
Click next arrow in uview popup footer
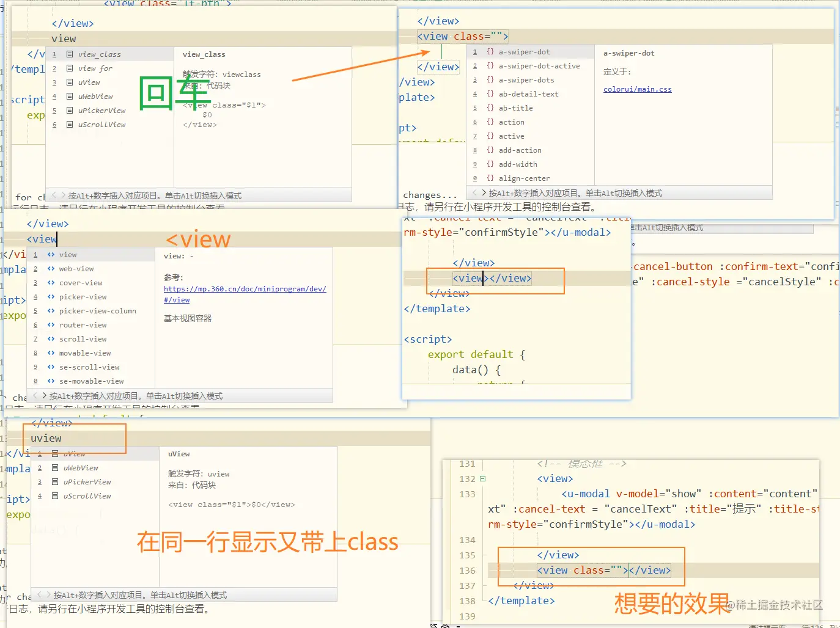(x=48, y=594)
